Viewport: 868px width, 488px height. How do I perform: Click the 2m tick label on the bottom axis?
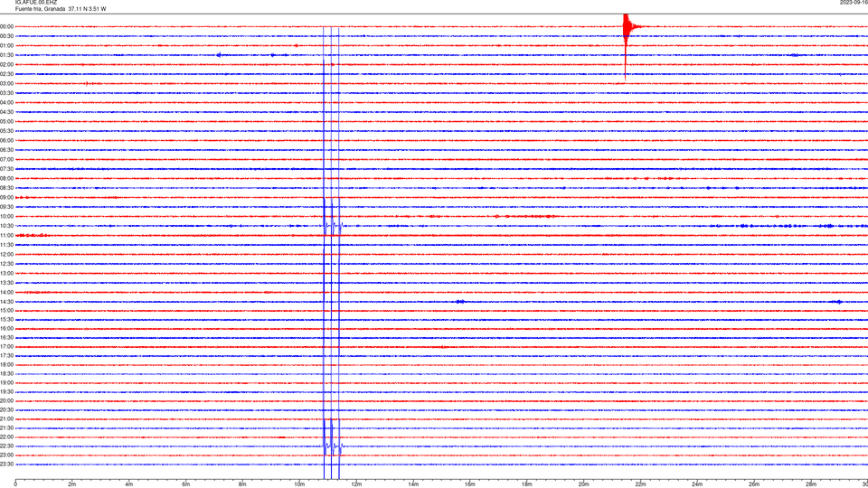pyautogui.click(x=72, y=484)
